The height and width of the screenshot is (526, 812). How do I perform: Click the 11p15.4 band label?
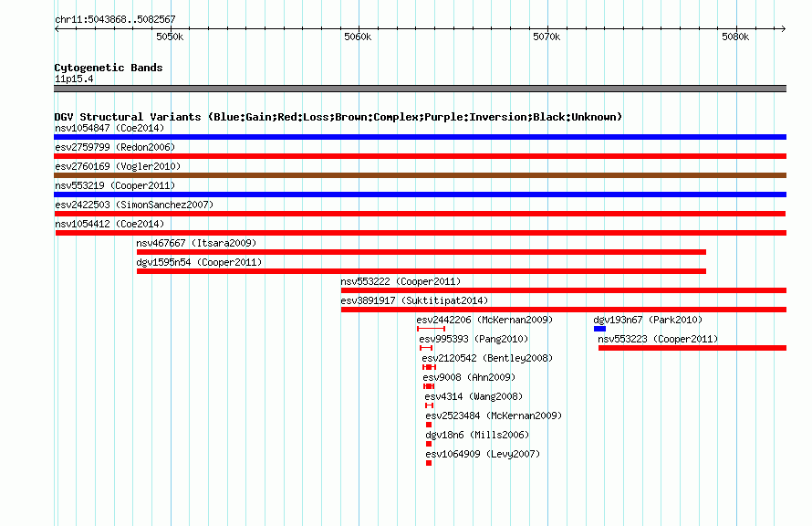pyautogui.click(x=74, y=79)
